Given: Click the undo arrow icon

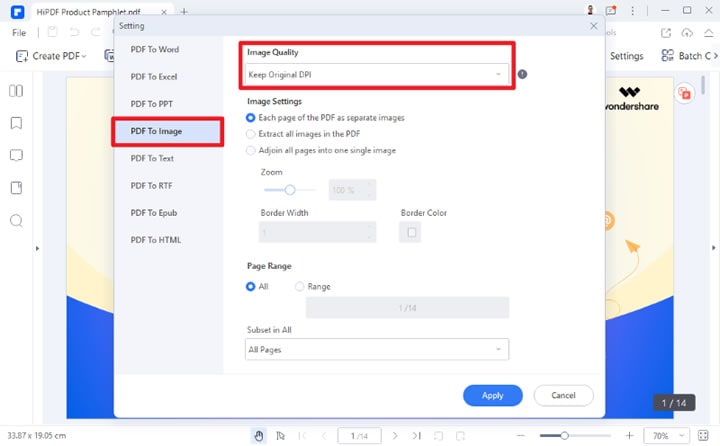Looking at the screenshot, I should (x=74, y=32).
